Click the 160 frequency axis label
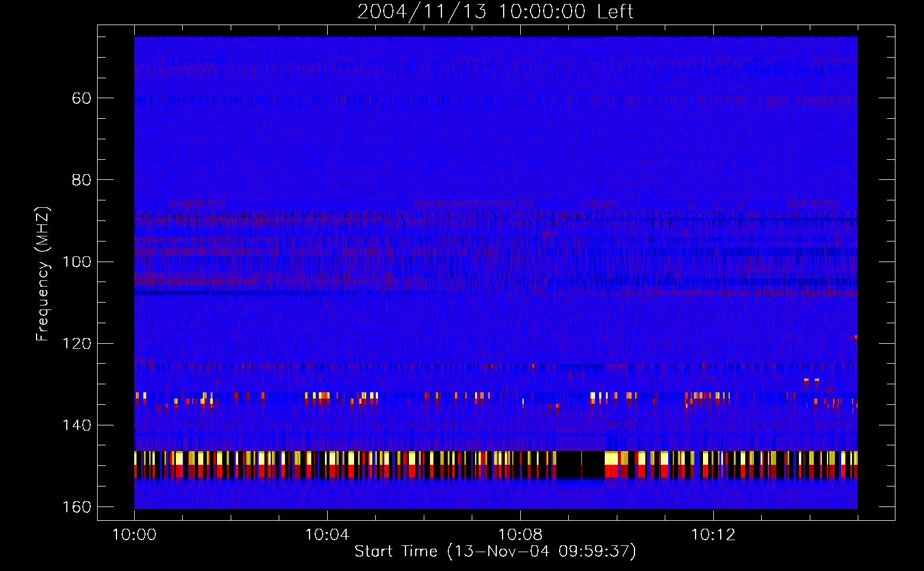The image size is (924, 571). tap(77, 507)
